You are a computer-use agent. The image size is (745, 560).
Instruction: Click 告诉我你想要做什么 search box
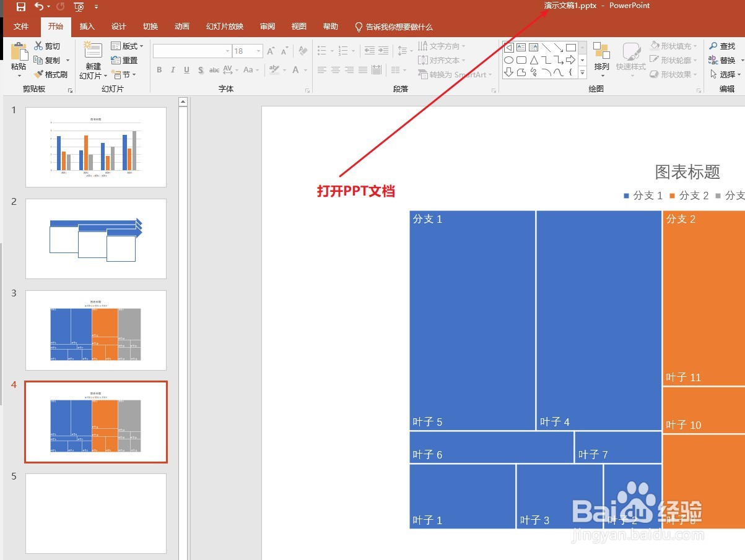(394, 27)
